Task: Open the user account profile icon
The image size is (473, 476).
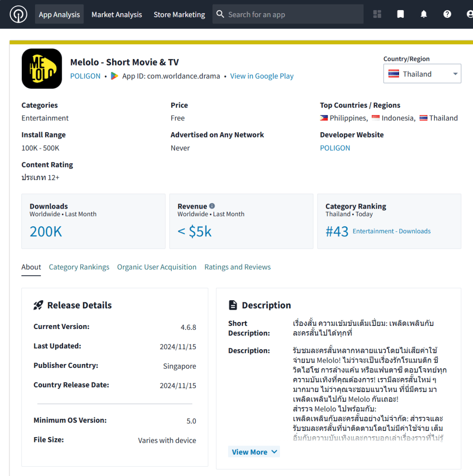Action: click(469, 14)
